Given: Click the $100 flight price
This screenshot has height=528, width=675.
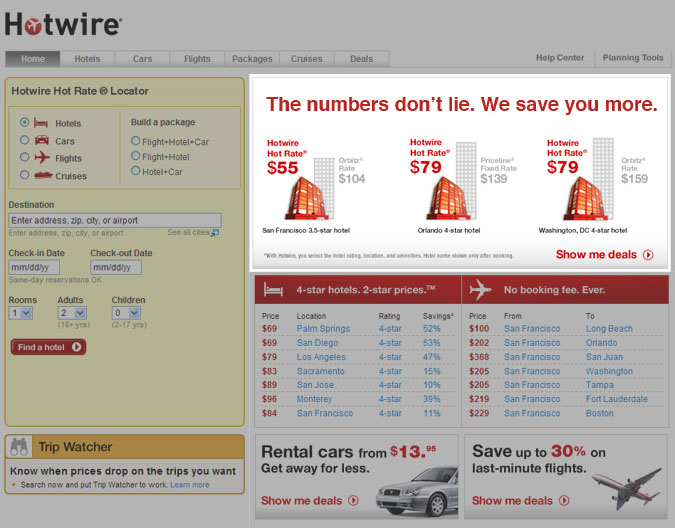Looking at the screenshot, I should 479,329.
